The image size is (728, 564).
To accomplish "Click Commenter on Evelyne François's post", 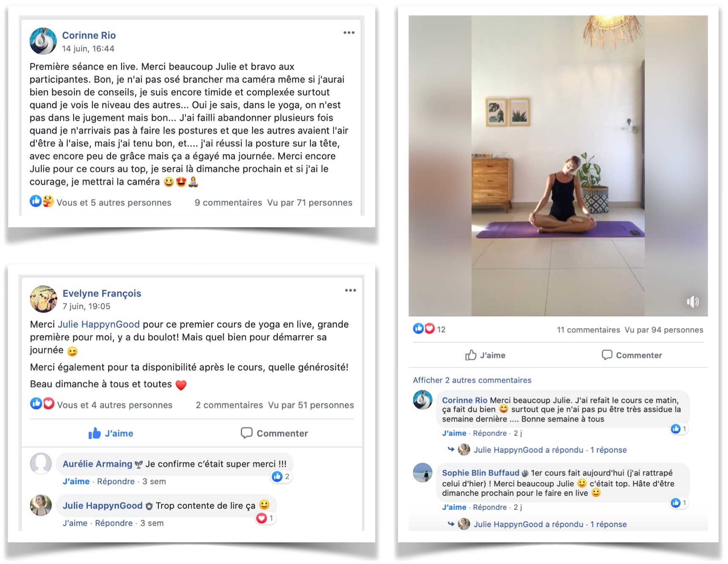I will point(274,433).
